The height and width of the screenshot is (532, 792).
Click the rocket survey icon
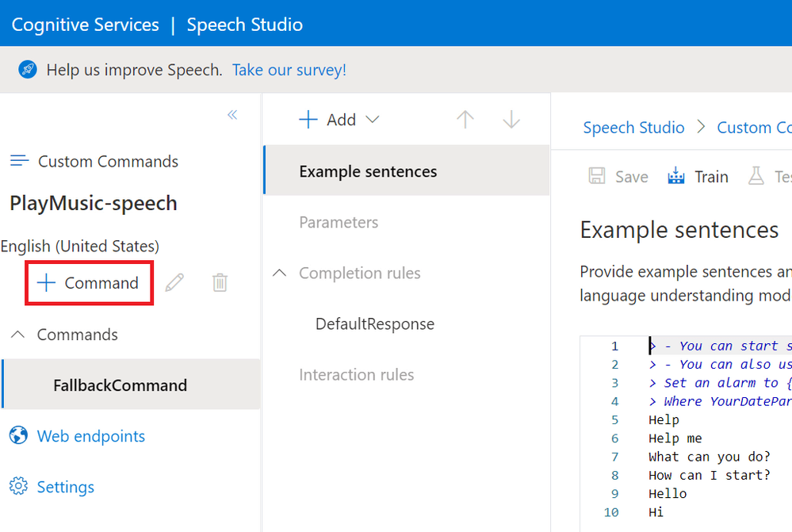pyautogui.click(x=28, y=69)
